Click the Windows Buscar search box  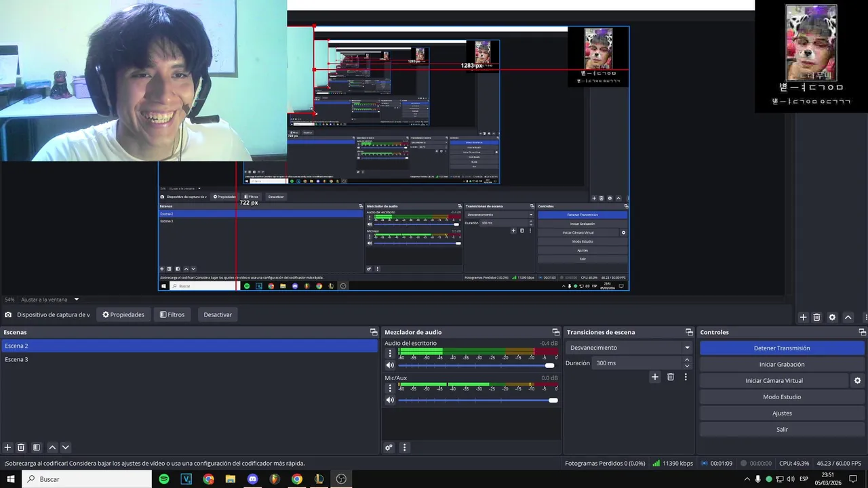pyautogui.click(x=87, y=479)
